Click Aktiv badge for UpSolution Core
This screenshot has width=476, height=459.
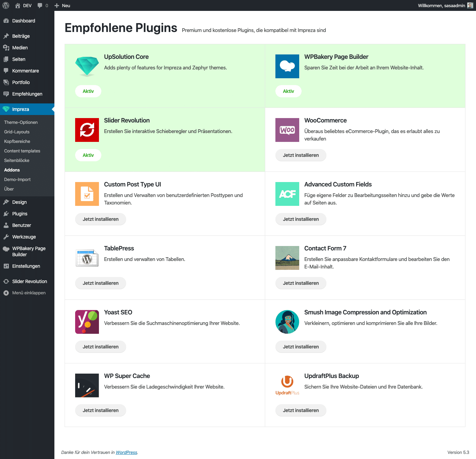tap(88, 91)
